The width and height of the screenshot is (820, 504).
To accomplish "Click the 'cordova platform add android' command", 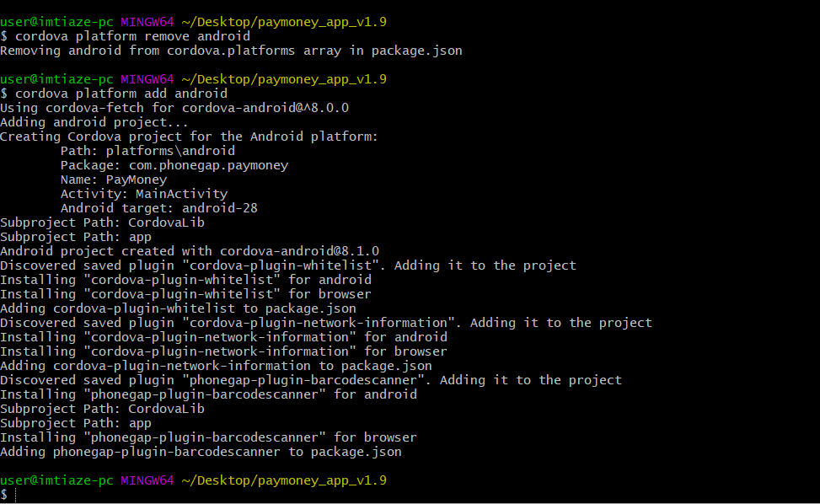I will 121,94.
